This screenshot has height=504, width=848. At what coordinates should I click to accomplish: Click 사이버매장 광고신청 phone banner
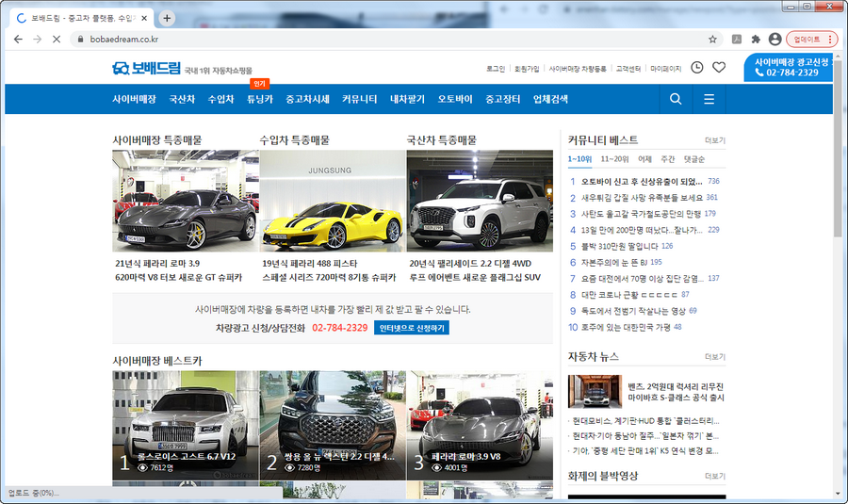(788, 67)
